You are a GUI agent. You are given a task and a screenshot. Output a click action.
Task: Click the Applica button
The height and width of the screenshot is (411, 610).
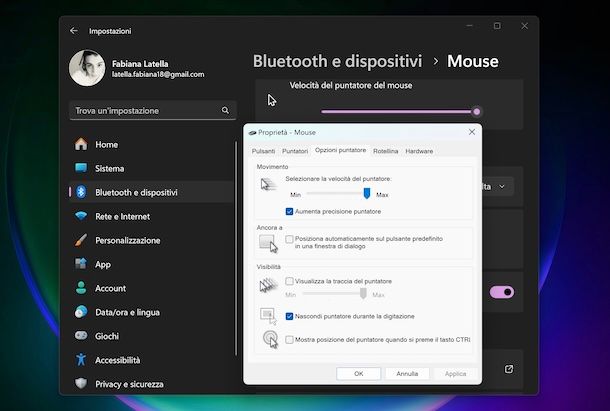point(455,374)
